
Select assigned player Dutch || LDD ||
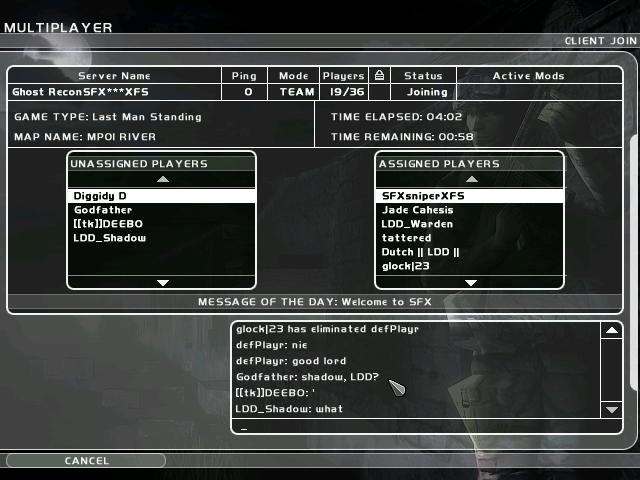tap(469, 252)
